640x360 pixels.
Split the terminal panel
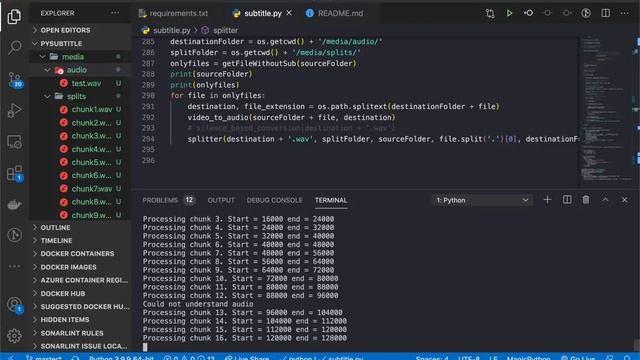pos(567,200)
